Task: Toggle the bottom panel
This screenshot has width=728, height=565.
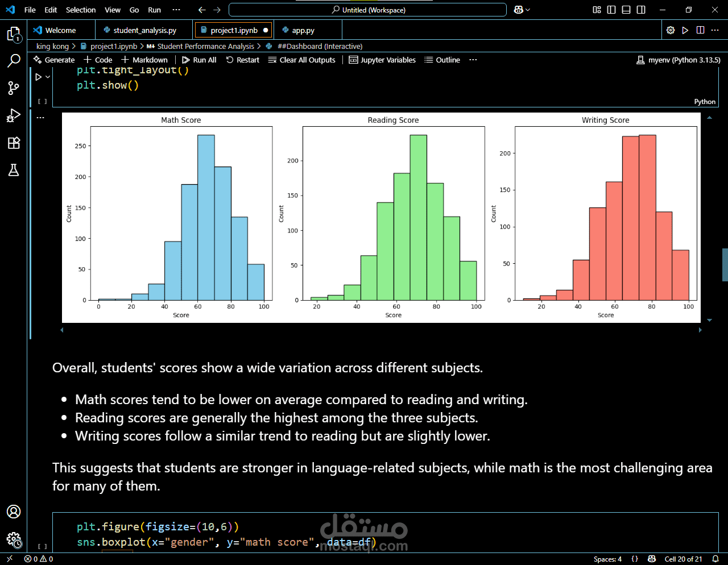Action: point(626,10)
